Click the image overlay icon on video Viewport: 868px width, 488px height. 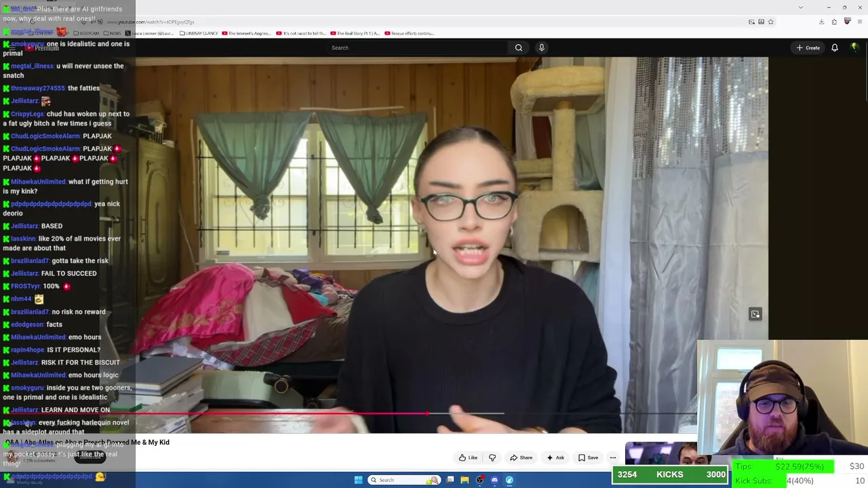[755, 314]
